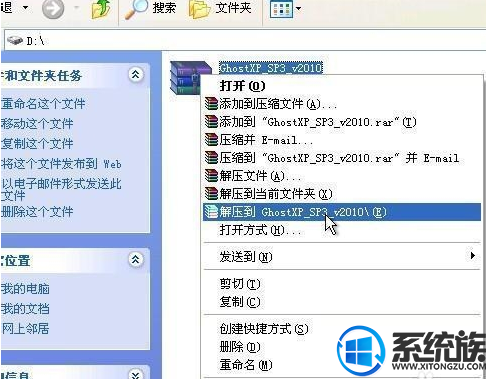
Task: Click WinRAR icon beside Compress and E-mail
Action: click(x=211, y=140)
